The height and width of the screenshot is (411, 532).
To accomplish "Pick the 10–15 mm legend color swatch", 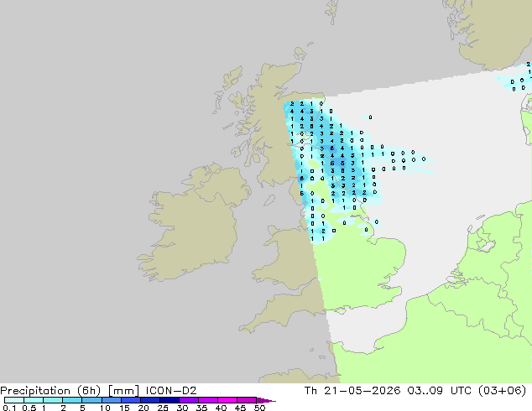I will click(111, 400).
